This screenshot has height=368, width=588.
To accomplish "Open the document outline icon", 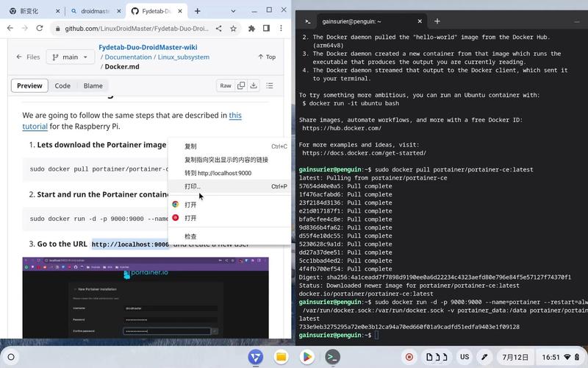I will (x=270, y=85).
